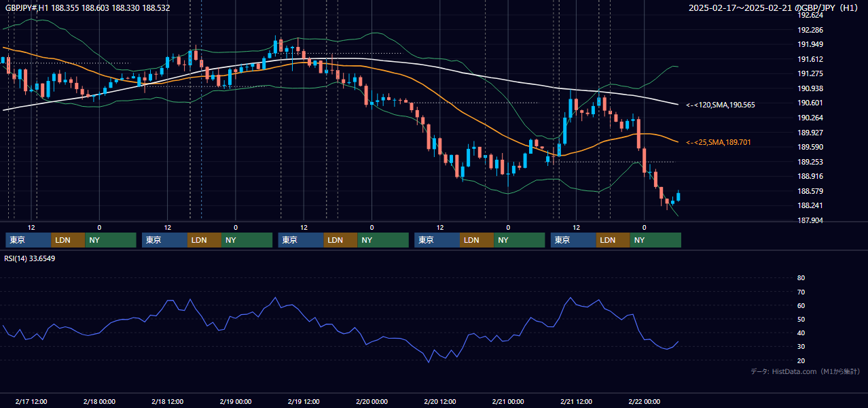The height and width of the screenshot is (408, 868).
Task: Click the 189.927 price axis label
Action: (810, 133)
